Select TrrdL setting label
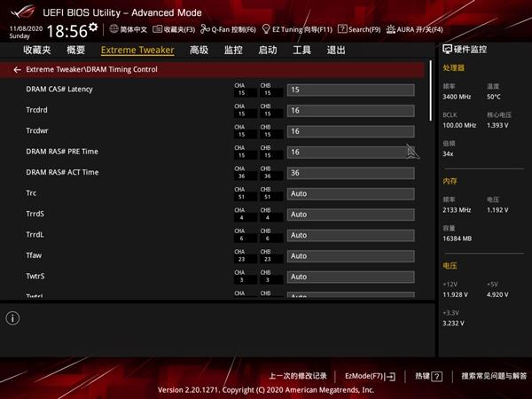 35,234
